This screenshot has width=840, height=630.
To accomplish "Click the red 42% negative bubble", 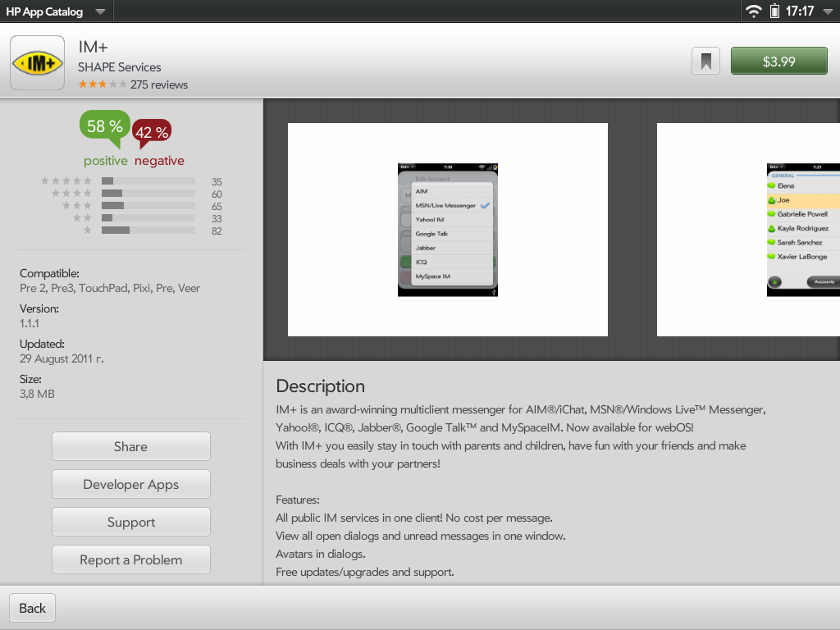I will pos(152,132).
